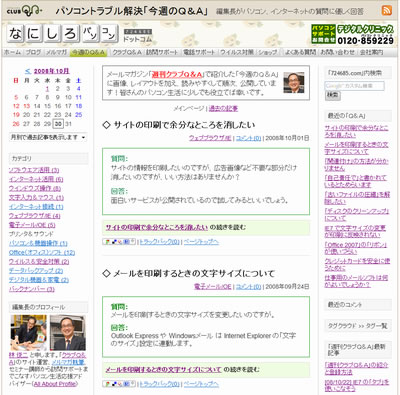Select the 今週のQ&A navigation tab

tap(88, 52)
